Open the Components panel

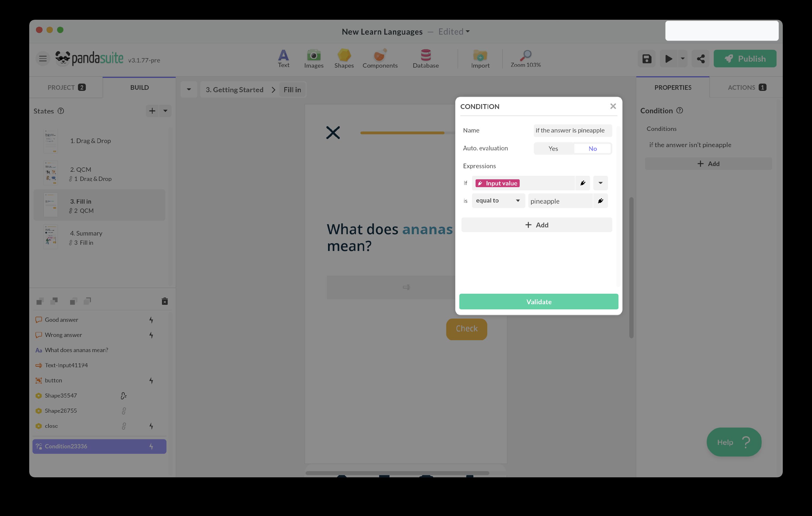click(x=380, y=58)
